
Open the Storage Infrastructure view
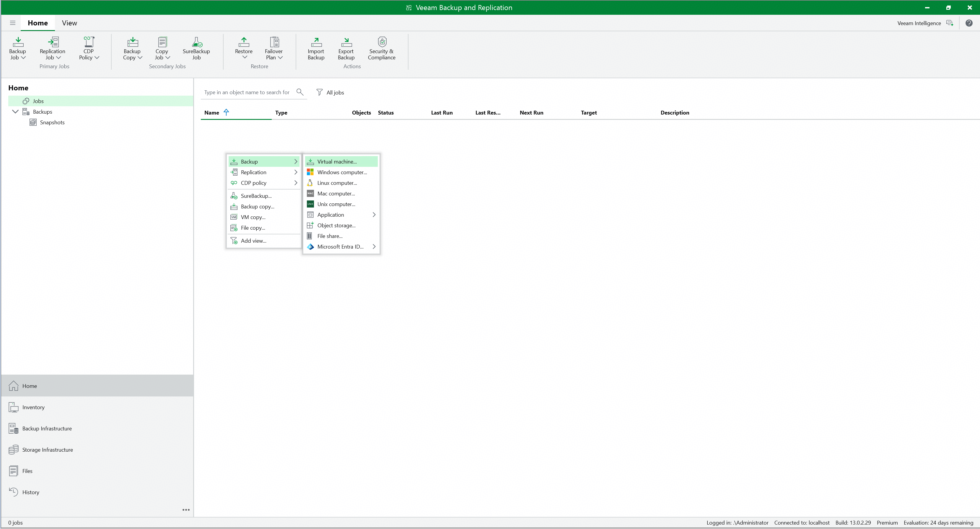coord(97,450)
